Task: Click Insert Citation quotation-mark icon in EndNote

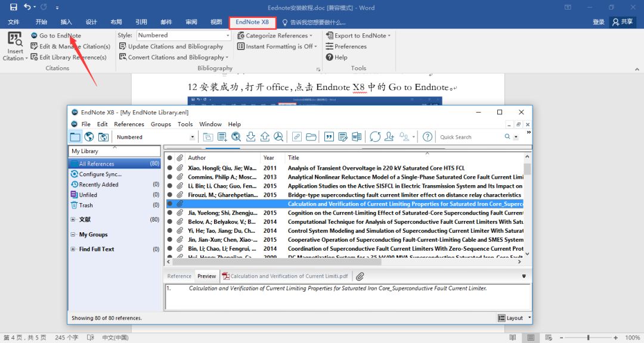Action: (329, 136)
